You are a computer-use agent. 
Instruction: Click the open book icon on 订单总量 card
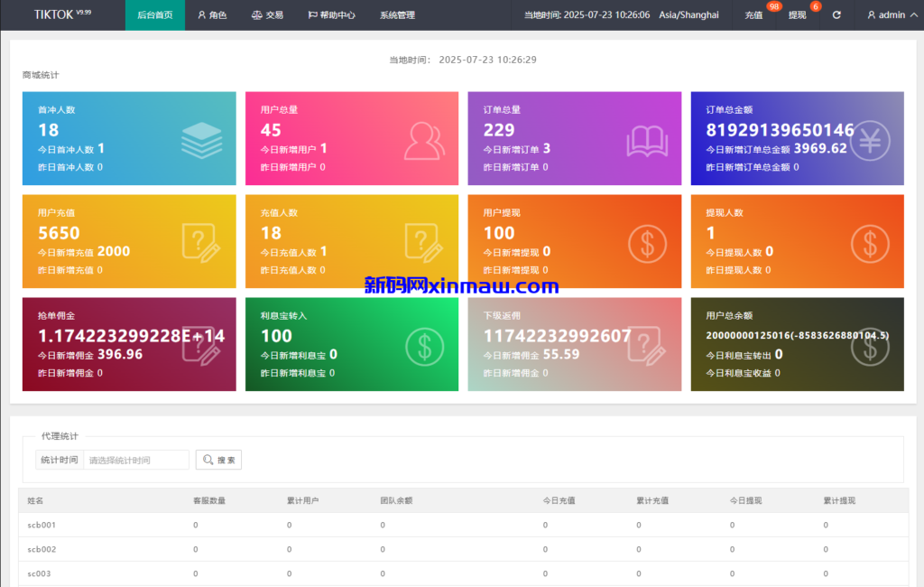(x=647, y=140)
